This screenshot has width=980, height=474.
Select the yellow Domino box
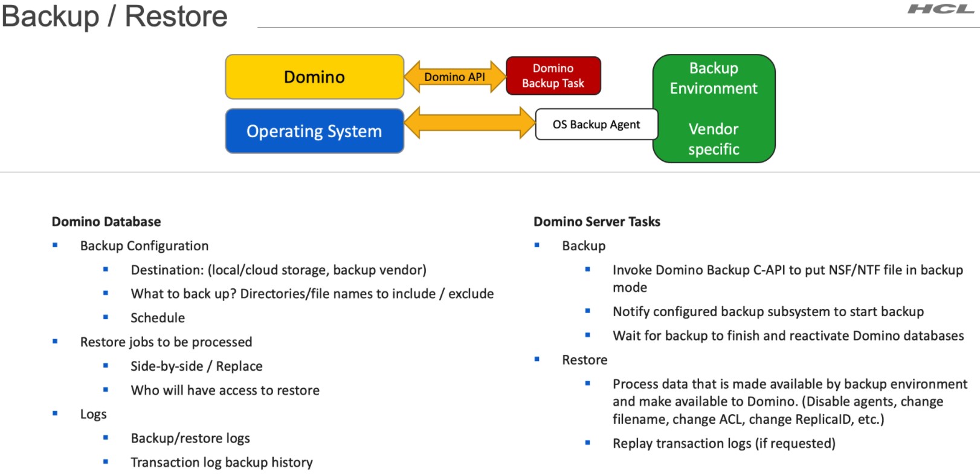314,77
